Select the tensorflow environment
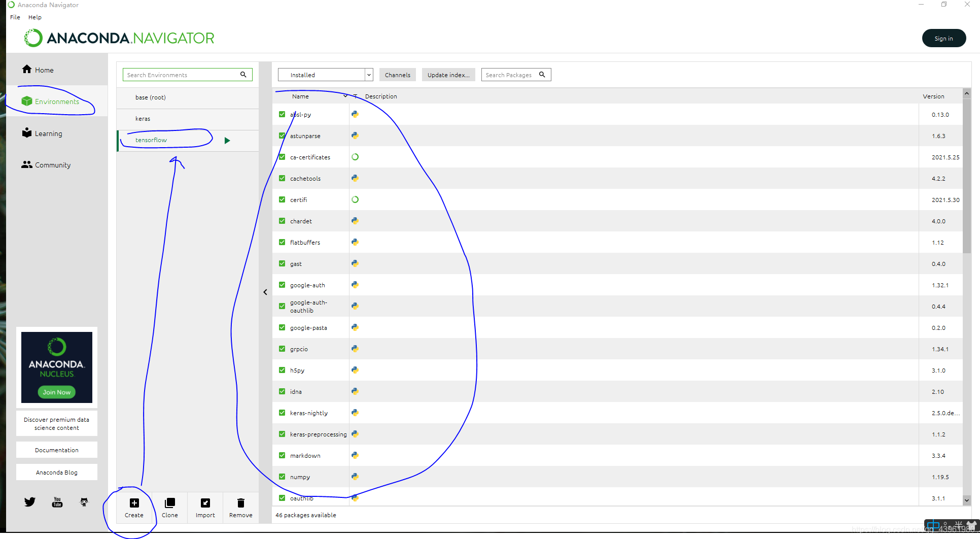The image size is (980, 539). [x=188, y=141]
